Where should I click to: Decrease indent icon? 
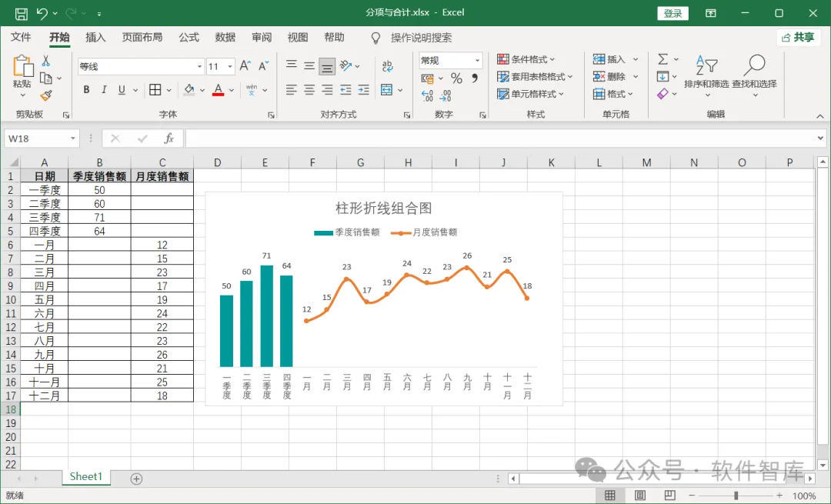pos(345,89)
